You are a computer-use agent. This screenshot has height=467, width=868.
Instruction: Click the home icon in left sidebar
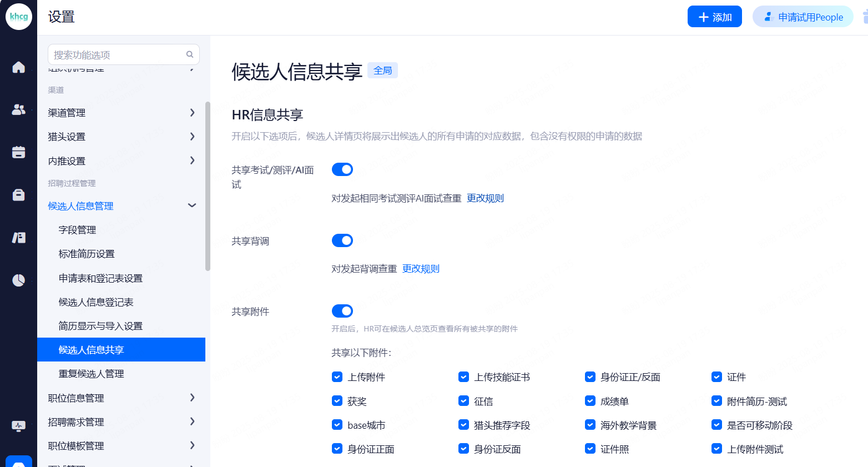(x=18, y=67)
